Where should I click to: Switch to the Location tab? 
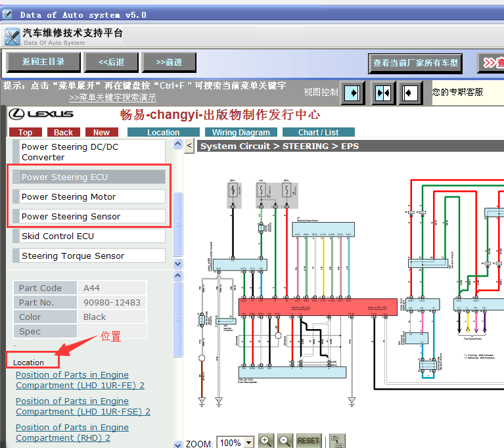click(163, 132)
